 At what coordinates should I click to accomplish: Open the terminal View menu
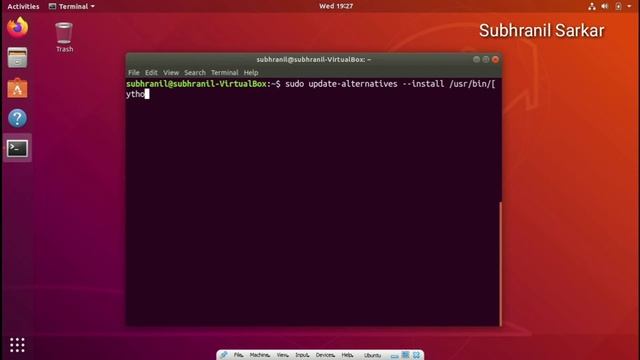tap(171, 72)
